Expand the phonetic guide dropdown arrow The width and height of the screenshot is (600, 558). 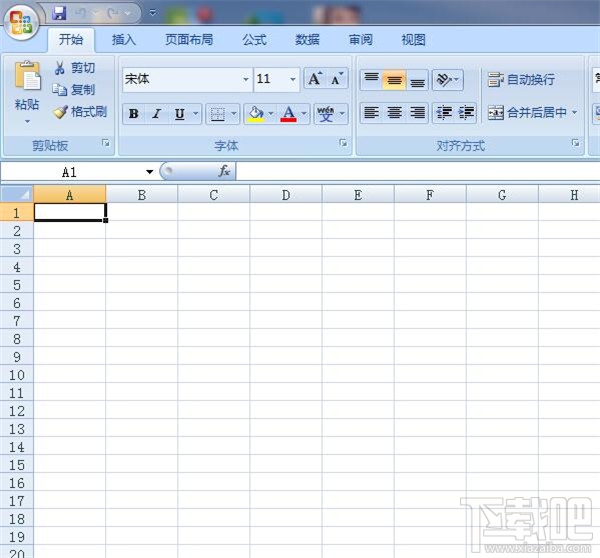[342, 114]
